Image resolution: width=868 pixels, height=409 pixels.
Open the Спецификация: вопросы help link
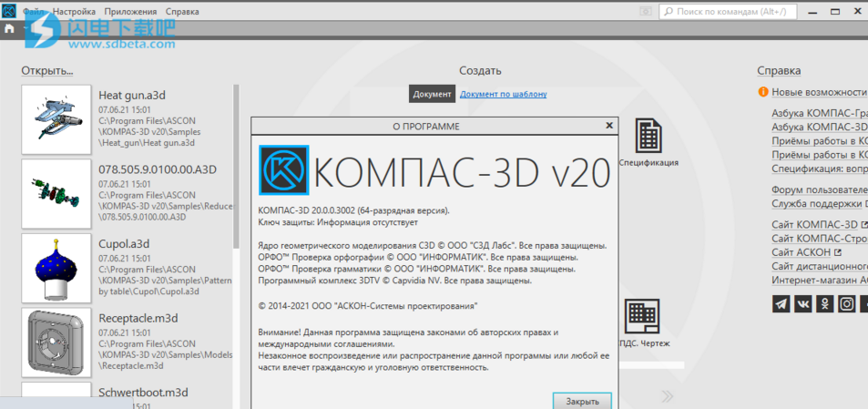(820, 169)
